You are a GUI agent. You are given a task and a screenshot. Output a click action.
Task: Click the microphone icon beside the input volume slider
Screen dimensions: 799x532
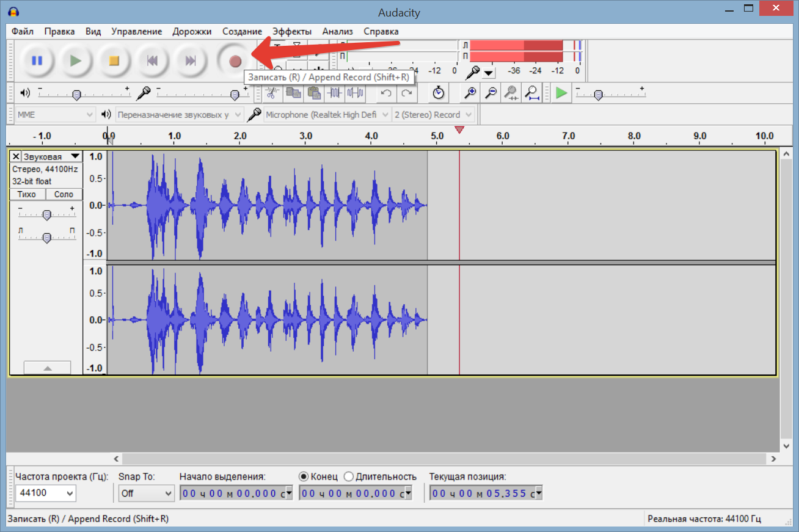(x=144, y=93)
